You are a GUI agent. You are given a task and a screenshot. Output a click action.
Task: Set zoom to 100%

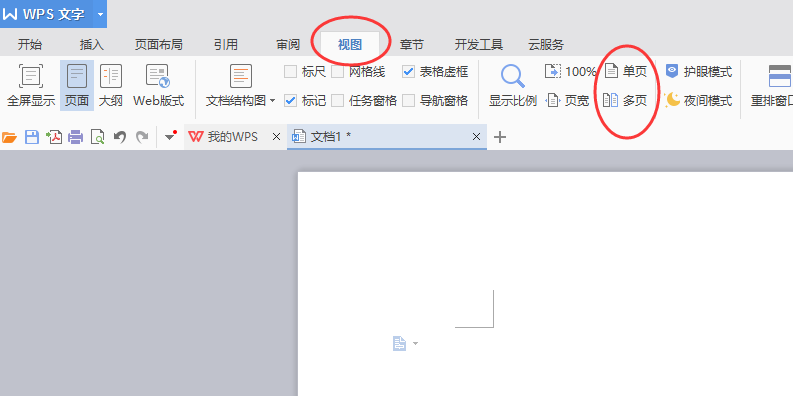coord(570,71)
